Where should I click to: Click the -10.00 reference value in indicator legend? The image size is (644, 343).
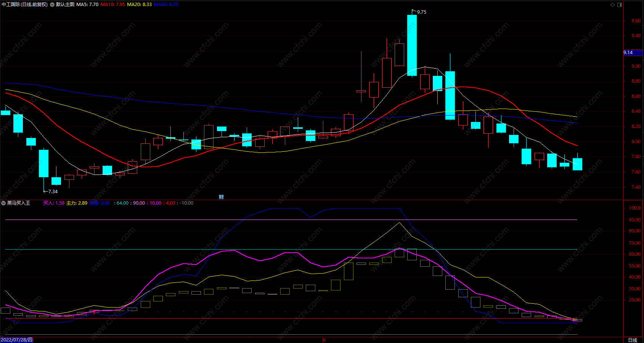click(x=187, y=203)
